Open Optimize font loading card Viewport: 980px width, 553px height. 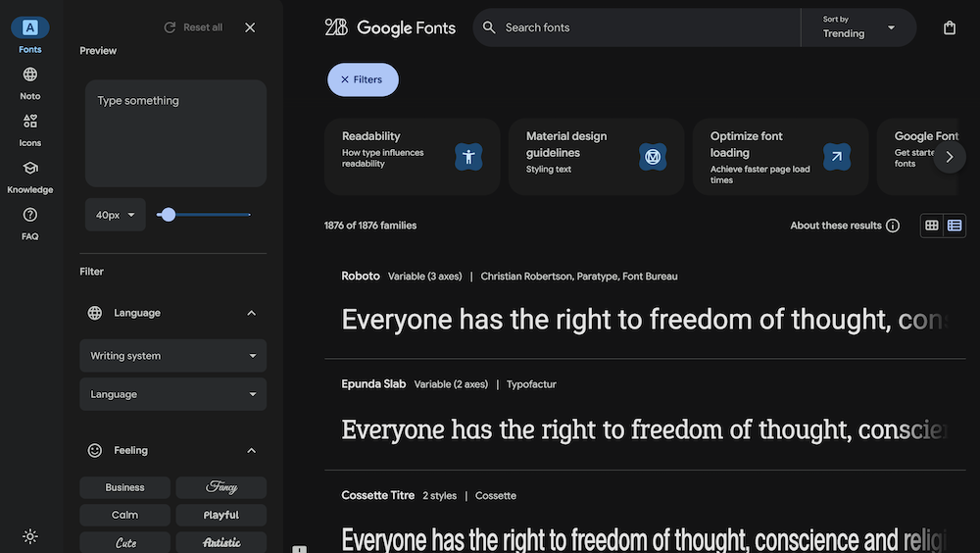click(780, 157)
